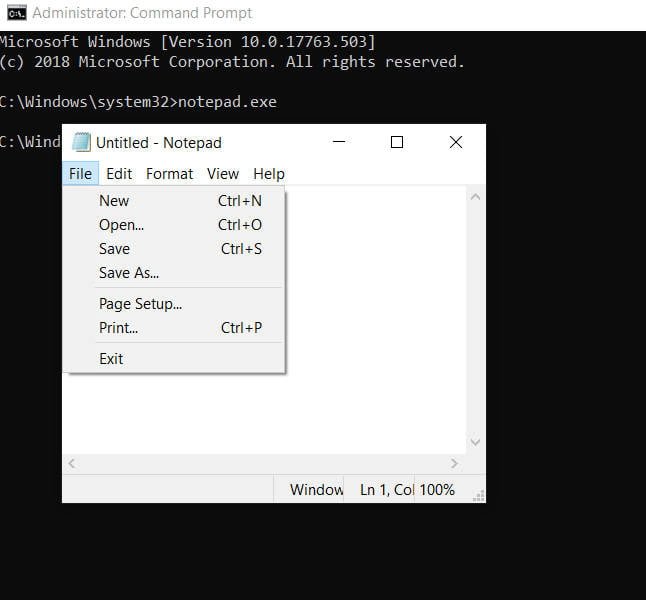
Task: Open the Edit menu in Notepad
Action: 119,173
